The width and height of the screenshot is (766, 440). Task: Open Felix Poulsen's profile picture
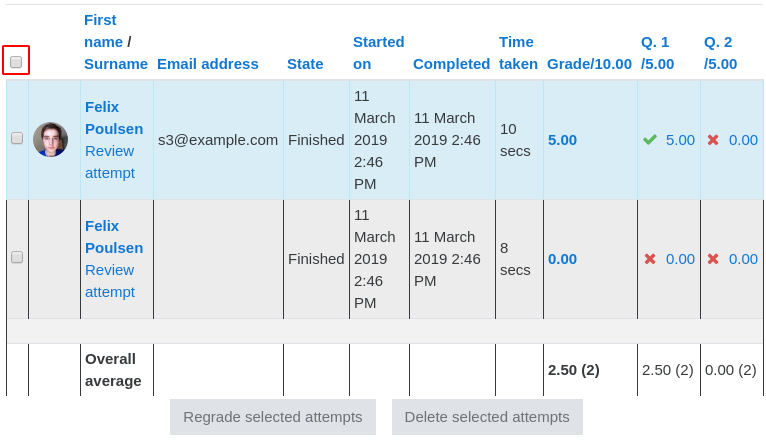[50, 140]
